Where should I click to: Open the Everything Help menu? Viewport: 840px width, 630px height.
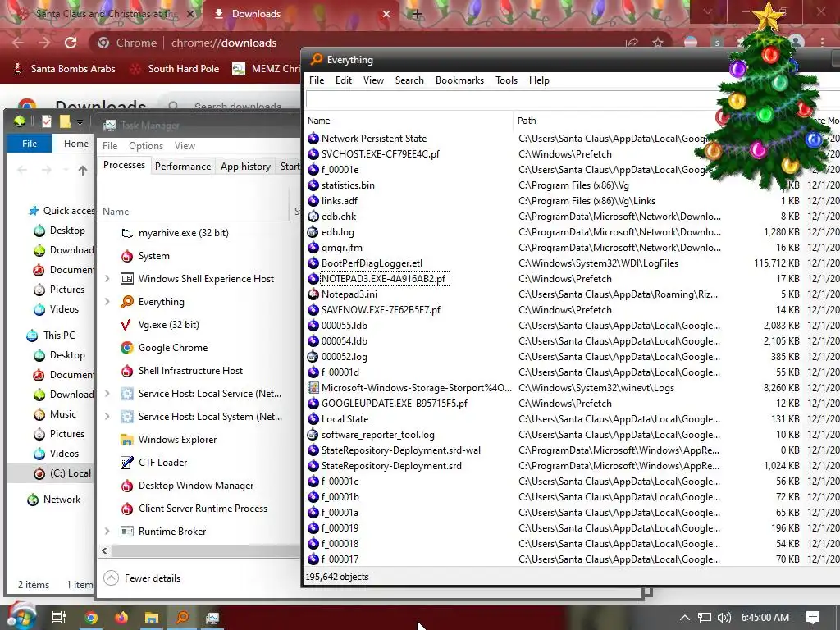pos(539,80)
